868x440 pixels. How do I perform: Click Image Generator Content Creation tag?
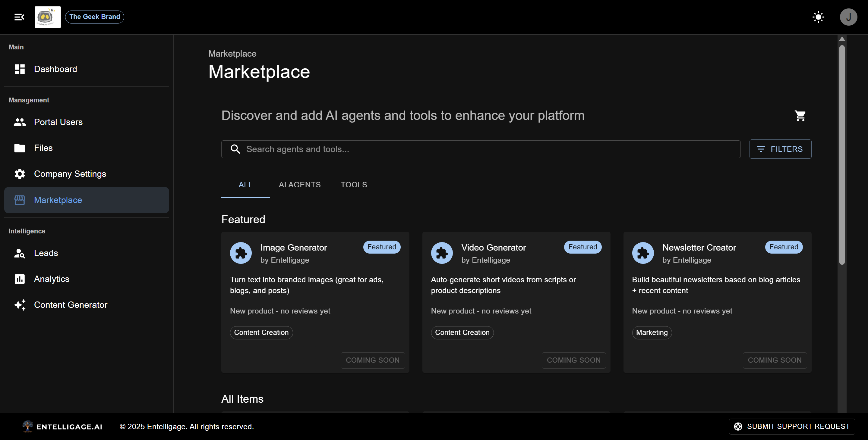(261, 332)
